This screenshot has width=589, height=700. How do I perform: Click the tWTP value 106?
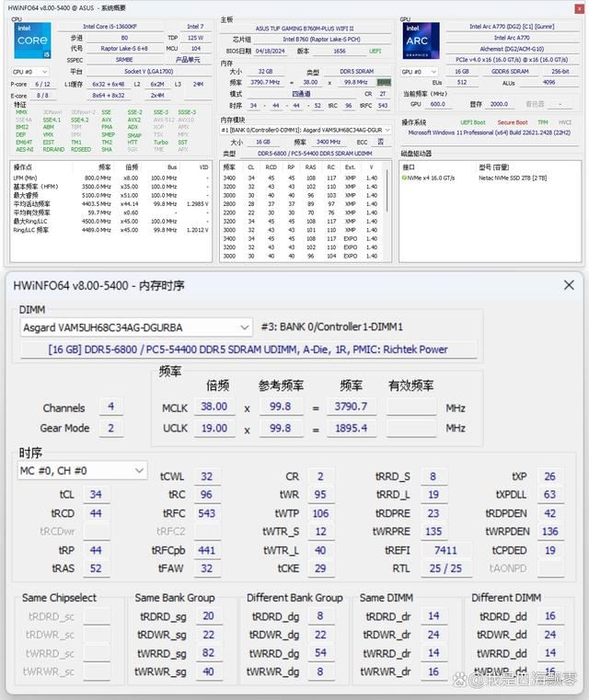(320, 513)
